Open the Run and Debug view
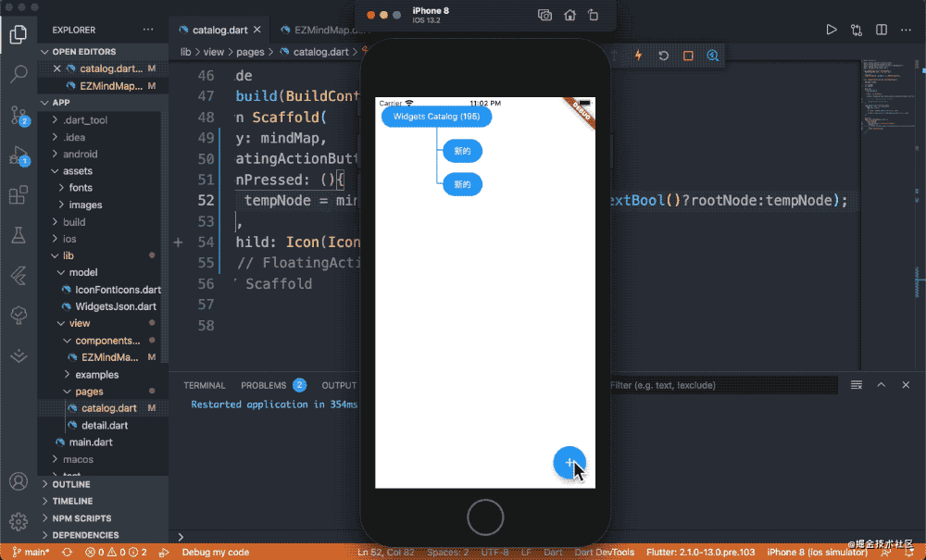The height and width of the screenshot is (560, 926). (19, 156)
